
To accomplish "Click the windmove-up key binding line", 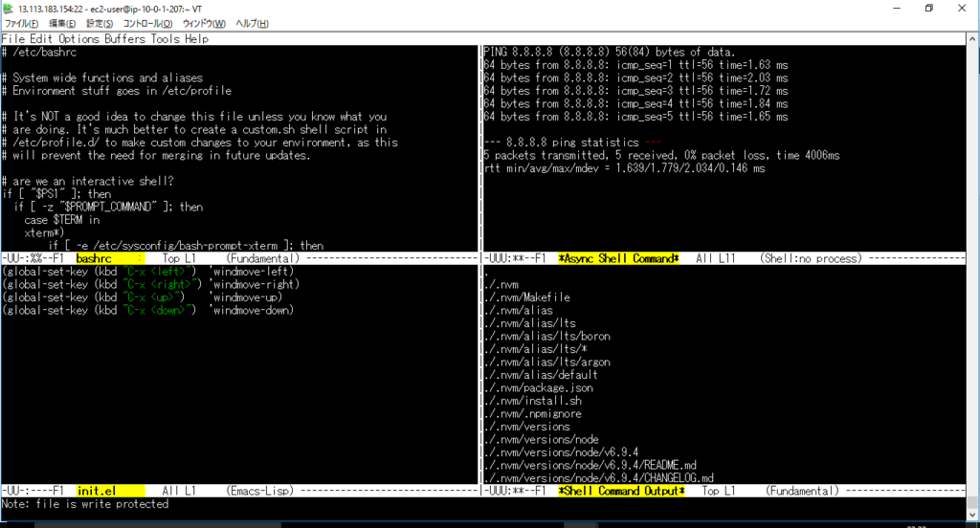I will (x=142, y=297).
